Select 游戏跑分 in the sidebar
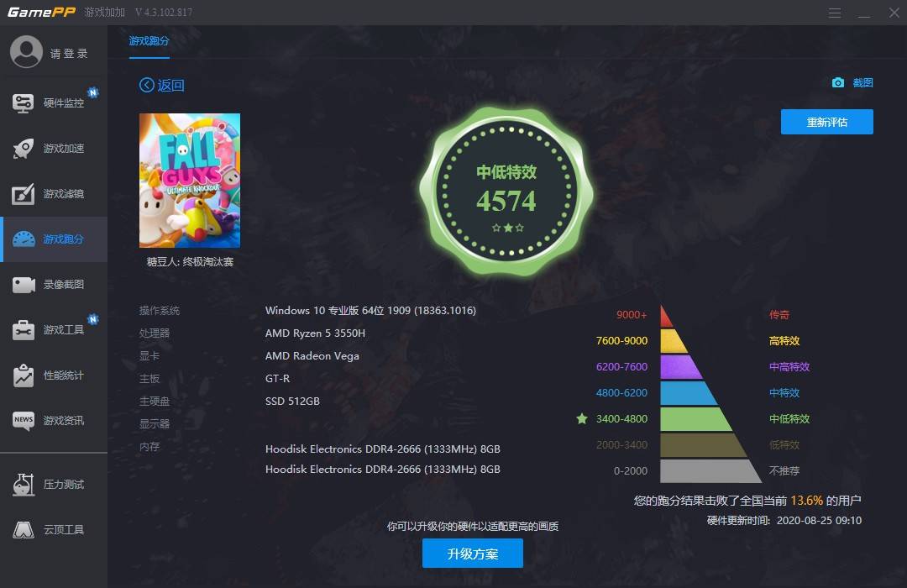The width and height of the screenshot is (907, 588). pos(54,239)
